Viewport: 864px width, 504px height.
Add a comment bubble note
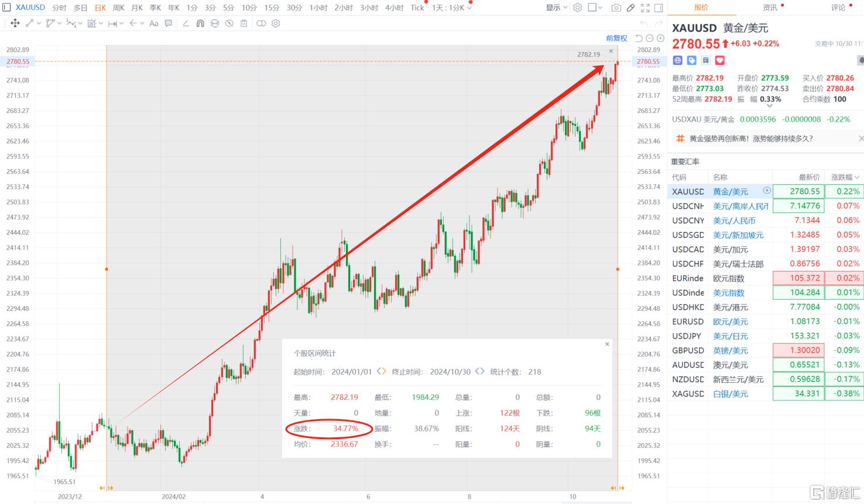coord(169,23)
